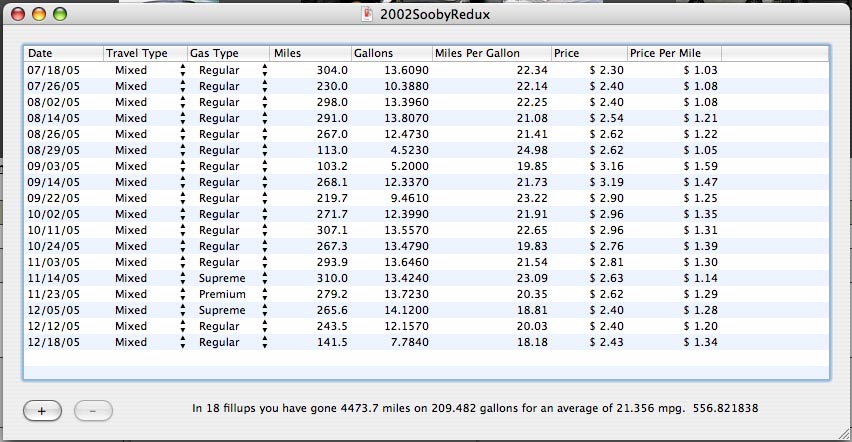Click the Gallons column header

[x=392, y=53]
